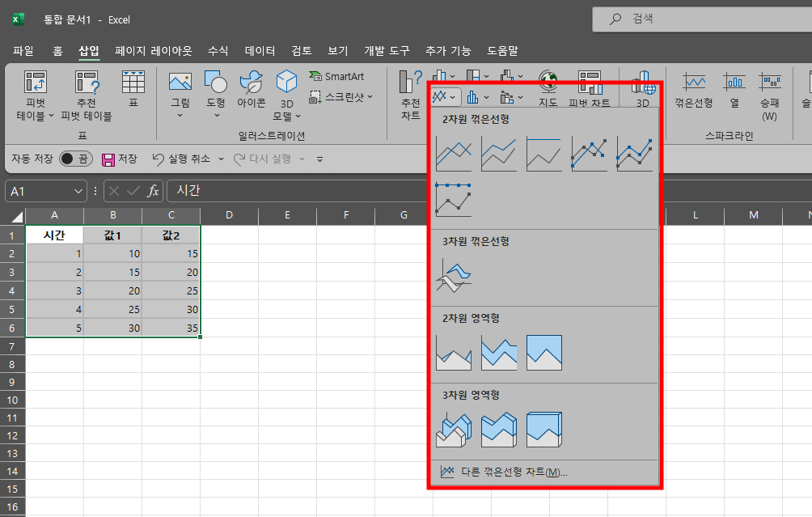Click the search box 검색
The width and height of the screenshot is (812, 517).
[702, 19]
